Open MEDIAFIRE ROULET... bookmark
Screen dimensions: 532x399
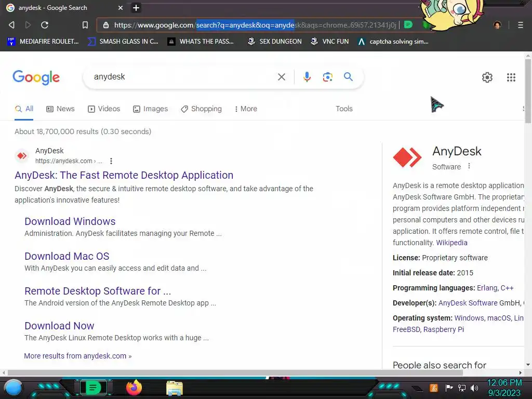43,42
